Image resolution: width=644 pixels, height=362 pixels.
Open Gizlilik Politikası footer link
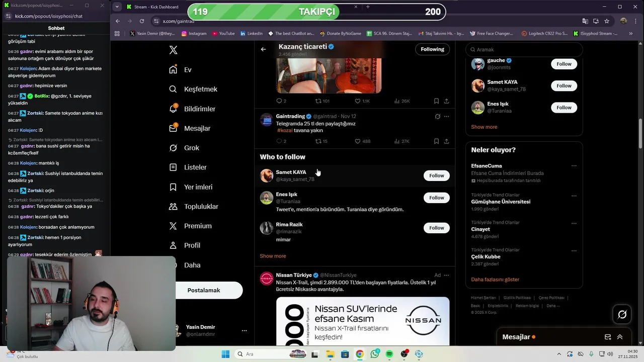coord(517,298)
